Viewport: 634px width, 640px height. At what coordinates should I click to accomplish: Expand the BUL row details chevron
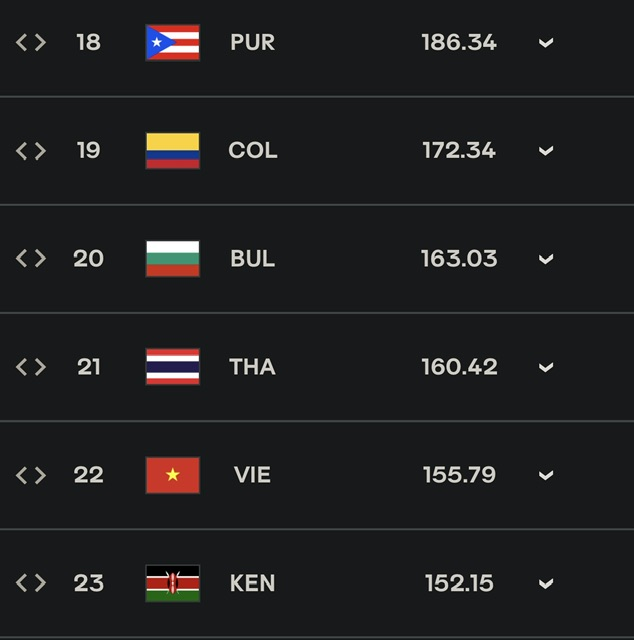pos(546,259)
